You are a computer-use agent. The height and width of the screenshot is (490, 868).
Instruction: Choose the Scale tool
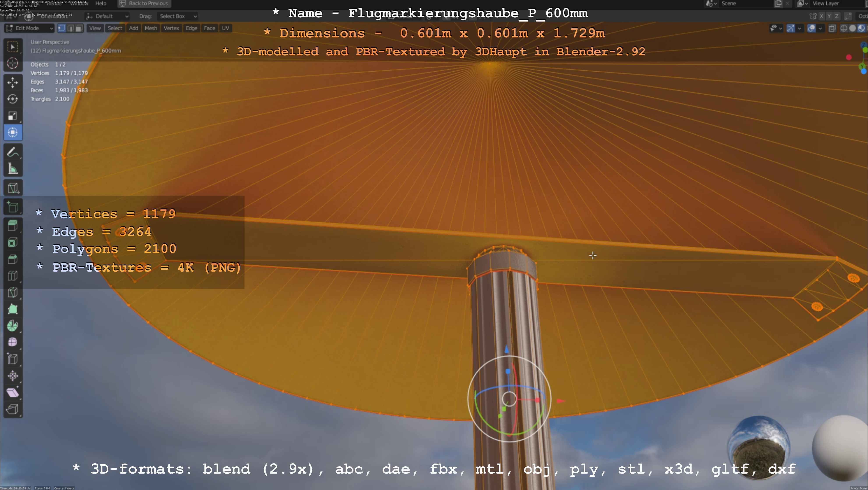(13, 116)
